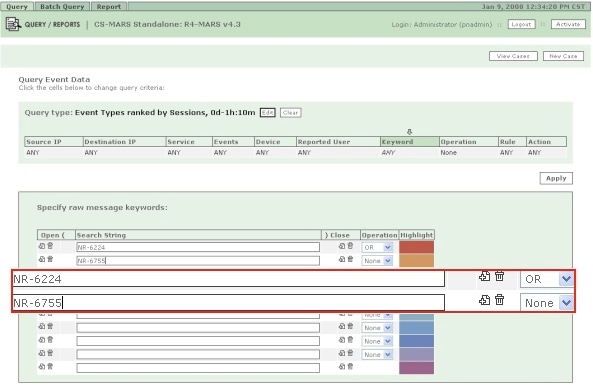Add open parenthesis in the orange-highlight NR-6755 row
This screenshot has width=593, height=386.
[x=42, y=259]
